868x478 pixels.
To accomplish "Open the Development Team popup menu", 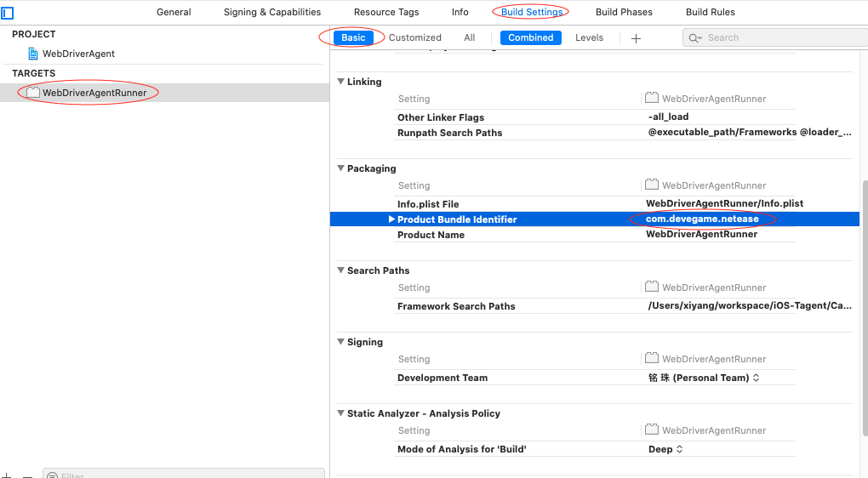I will point(704,378).
